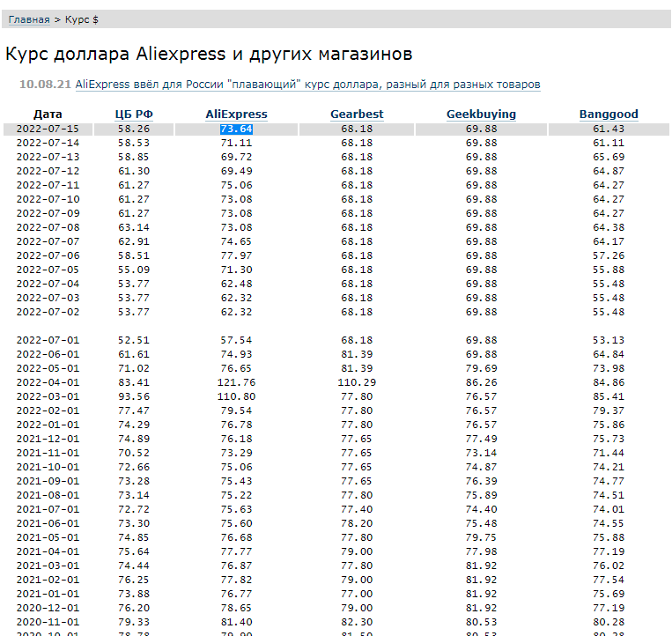
Task: Click the date 2022-02-01
Action: [x=48, y=411]
